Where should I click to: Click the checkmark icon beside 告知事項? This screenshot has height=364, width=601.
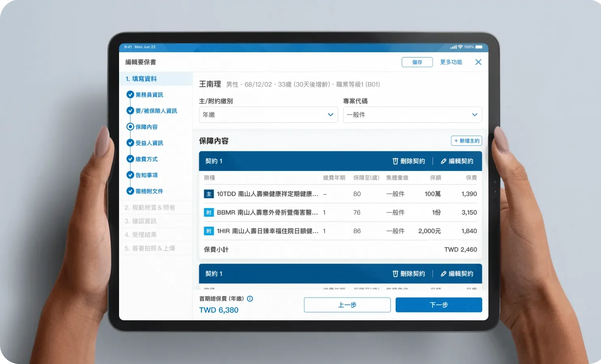click(x=130, y=175)
